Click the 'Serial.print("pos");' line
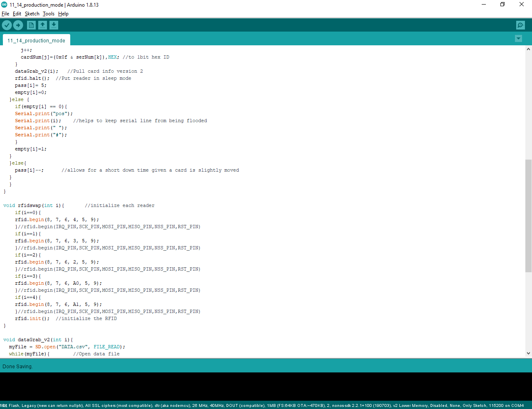 coord(44,113)
